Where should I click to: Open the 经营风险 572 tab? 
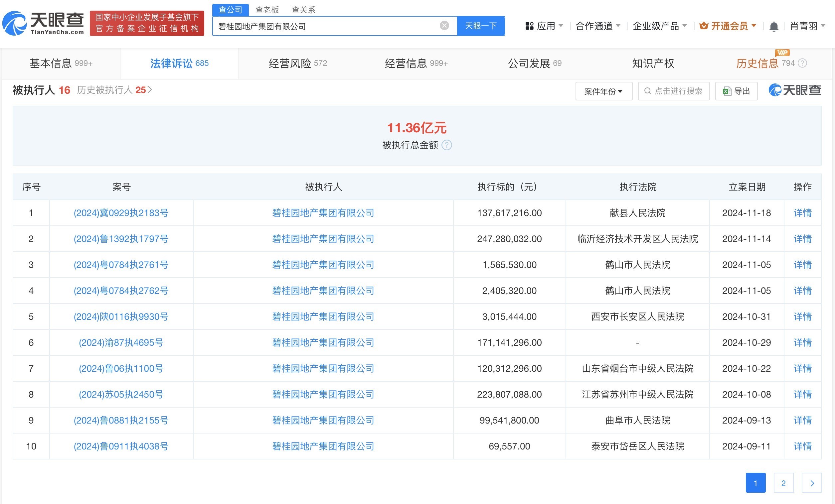pos(297,63)
